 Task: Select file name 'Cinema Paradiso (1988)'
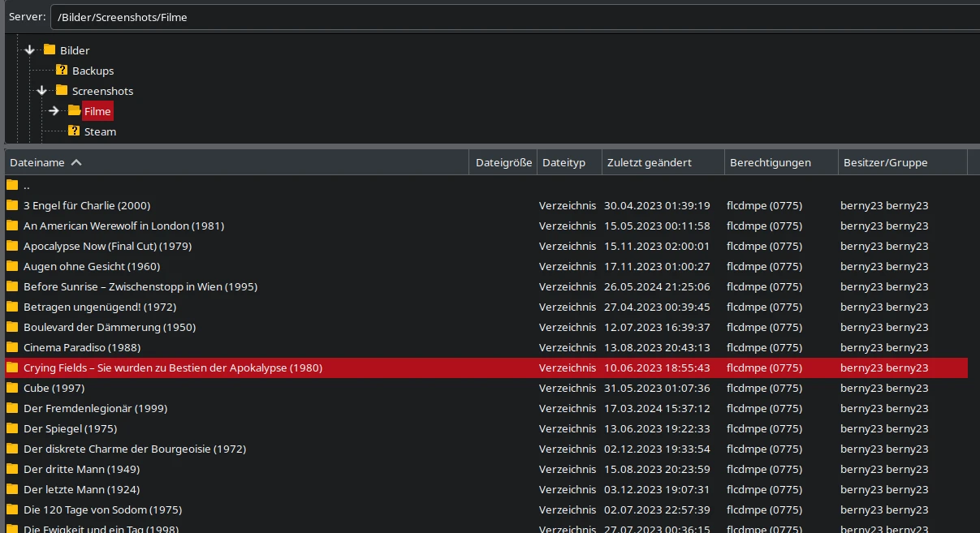[82, 347]
